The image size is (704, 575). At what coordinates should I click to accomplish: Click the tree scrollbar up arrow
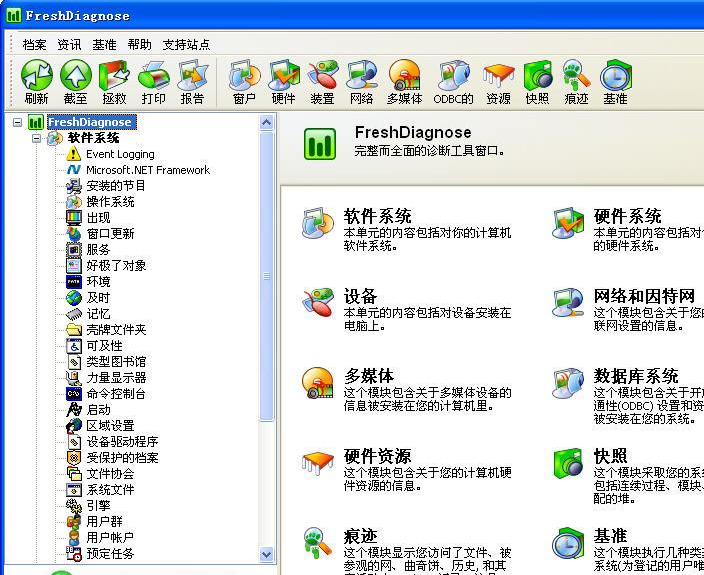[266, 122]
